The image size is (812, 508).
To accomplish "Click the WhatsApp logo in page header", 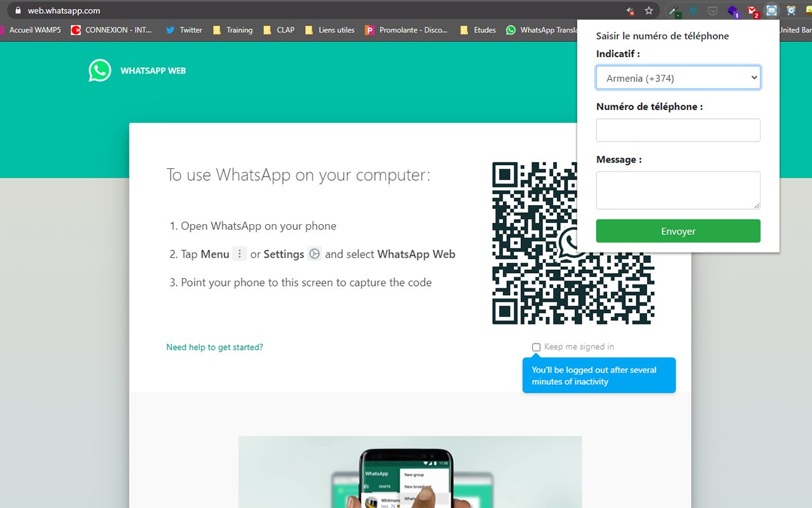I will coord(100,70).
